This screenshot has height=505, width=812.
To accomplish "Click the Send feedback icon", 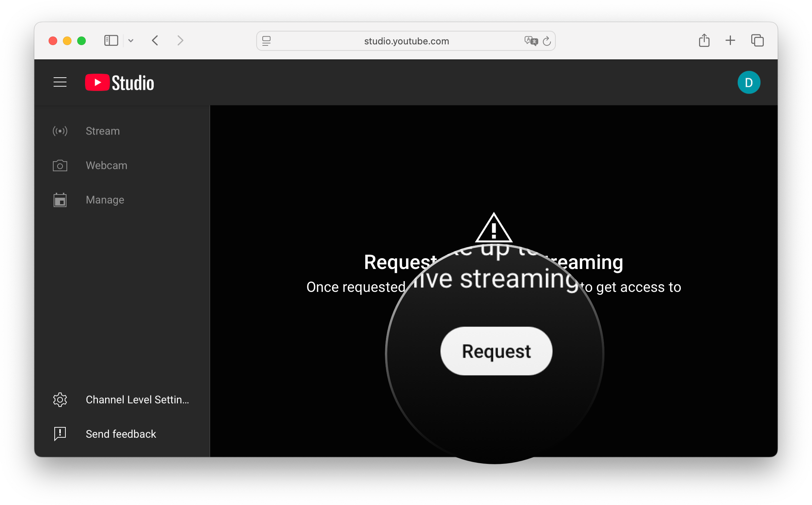I will click(60, 434).
